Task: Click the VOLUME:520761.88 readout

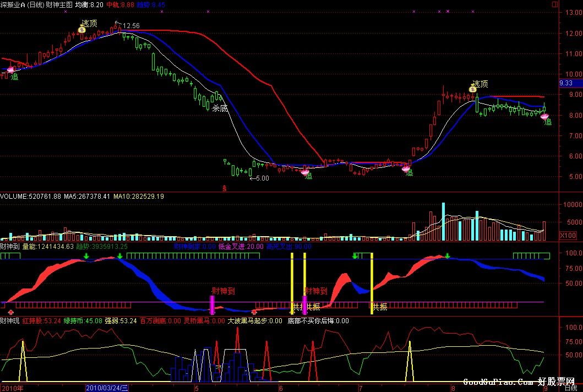Action: [x=30, y=196]
